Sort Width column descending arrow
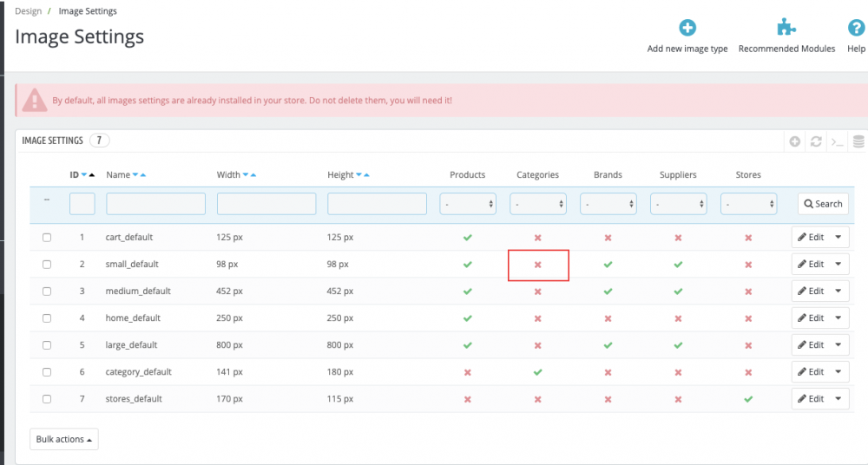Viewport: 868px width, 465px height. [x=246, y=175]
